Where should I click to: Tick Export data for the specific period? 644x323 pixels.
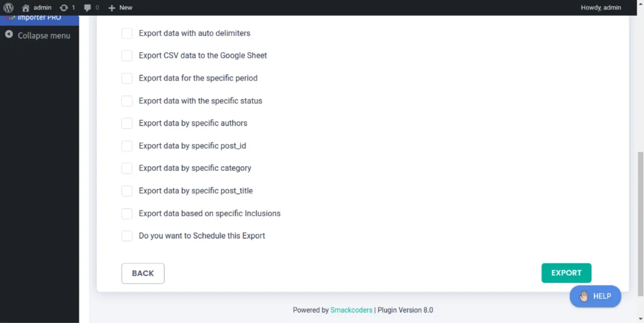point(127,79)
